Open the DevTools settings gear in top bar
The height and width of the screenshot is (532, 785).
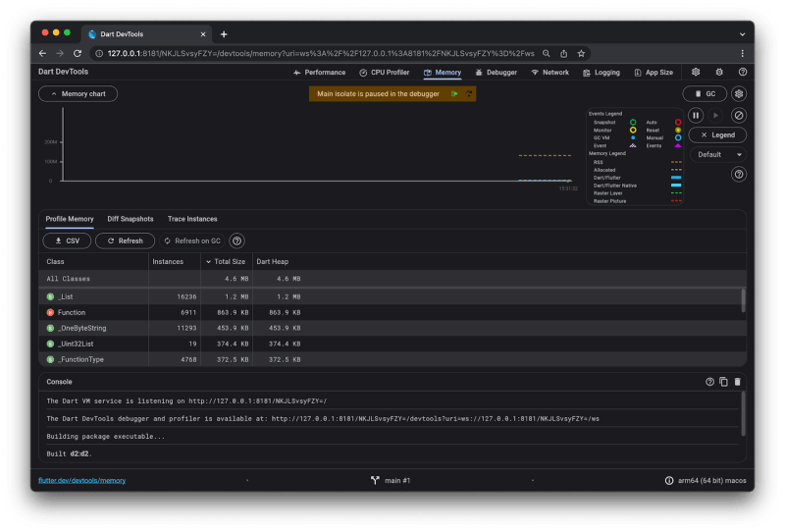[x=696, y=72]
